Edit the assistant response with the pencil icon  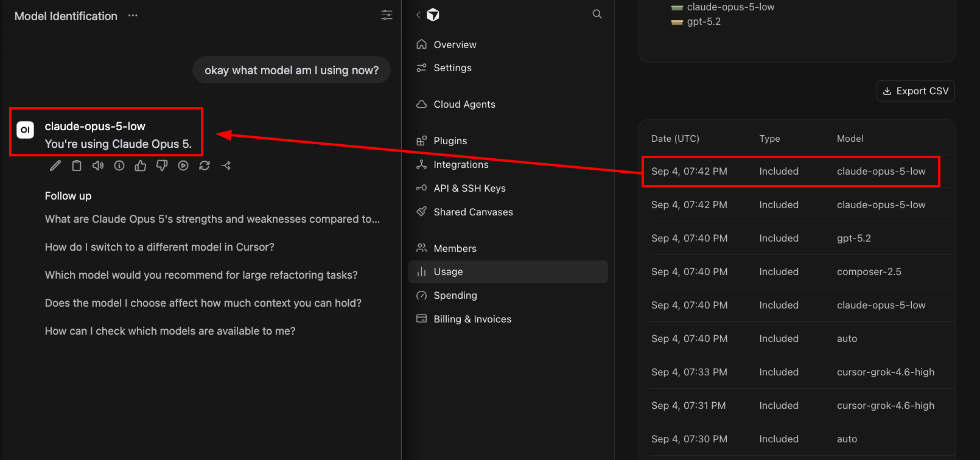[x=55, y=166]
